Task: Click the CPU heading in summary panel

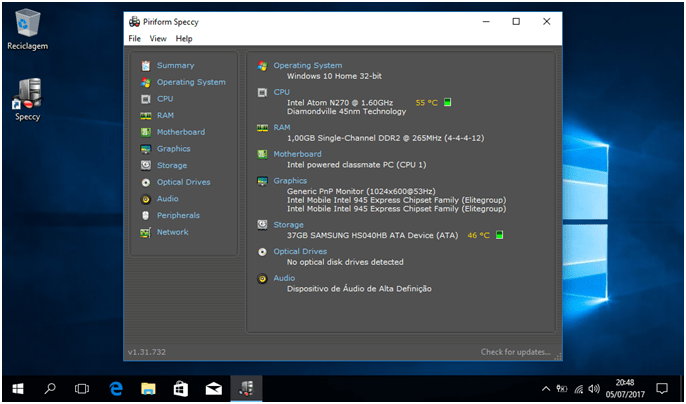Action: [281, 92]
